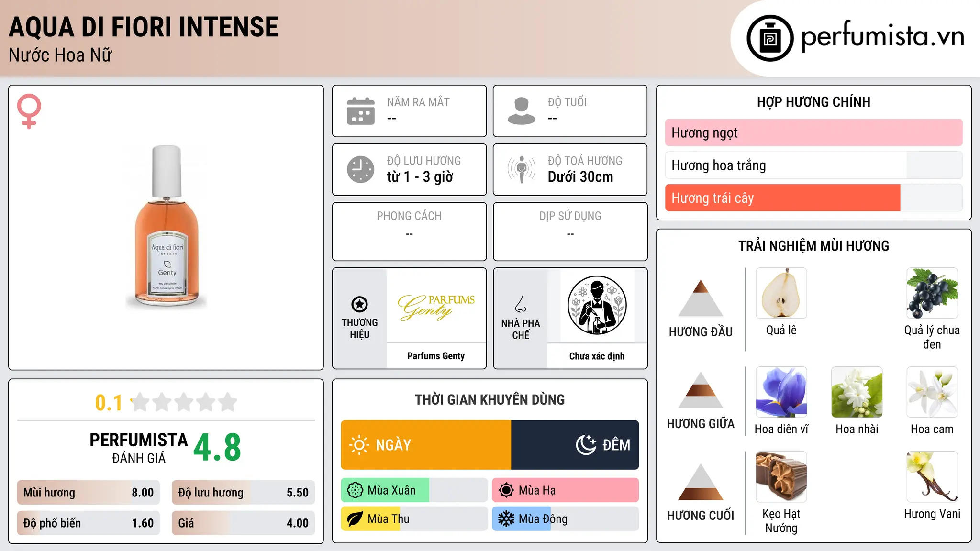This screenshot has width=980, height=551.
Task: Select the Hoa cam orange blossom image
Action: [932, 392]
